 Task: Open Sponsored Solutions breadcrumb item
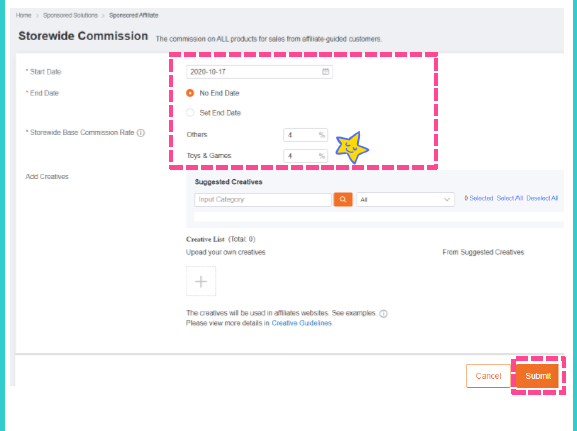pos(70,15)
